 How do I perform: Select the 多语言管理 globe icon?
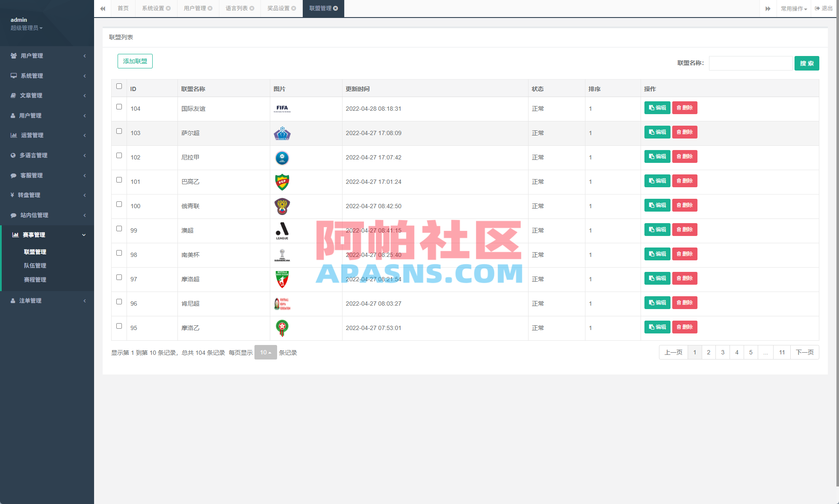[13, 155]
